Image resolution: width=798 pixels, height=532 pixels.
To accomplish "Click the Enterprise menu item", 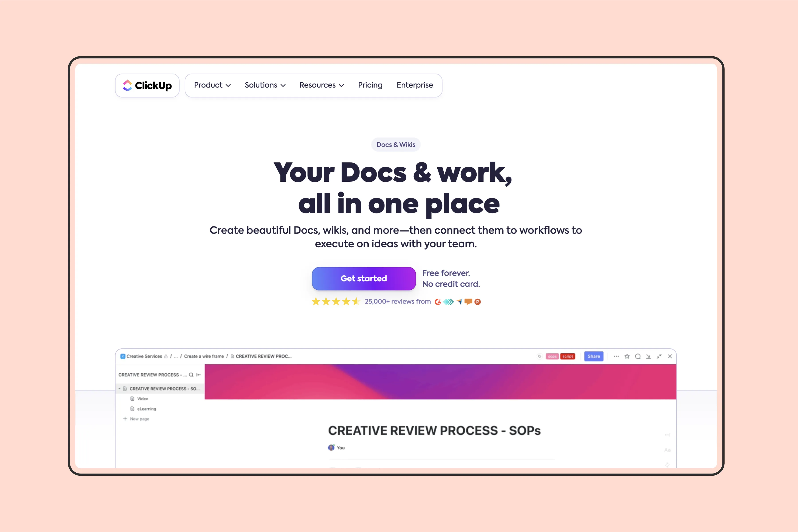I will click(x=415, y=85).
